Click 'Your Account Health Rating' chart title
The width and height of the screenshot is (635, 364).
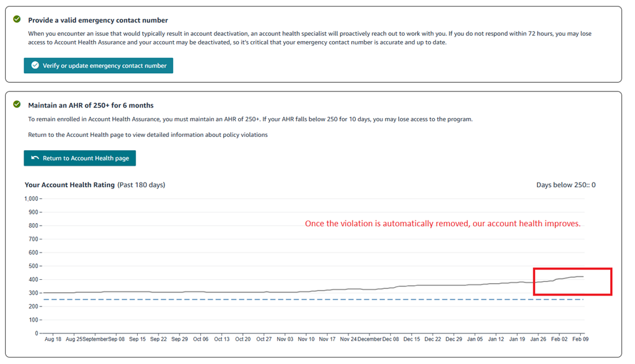[x=70, y=185]
